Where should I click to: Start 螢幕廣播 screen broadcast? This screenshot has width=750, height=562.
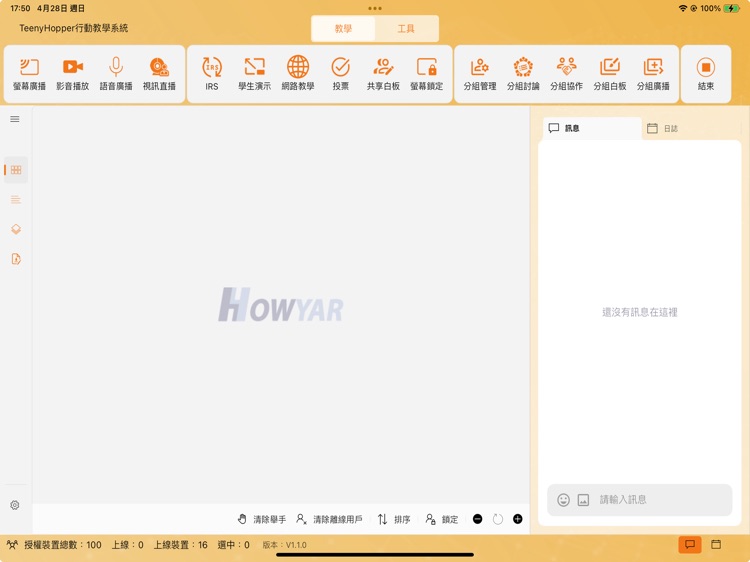click(x=29, y=74)
